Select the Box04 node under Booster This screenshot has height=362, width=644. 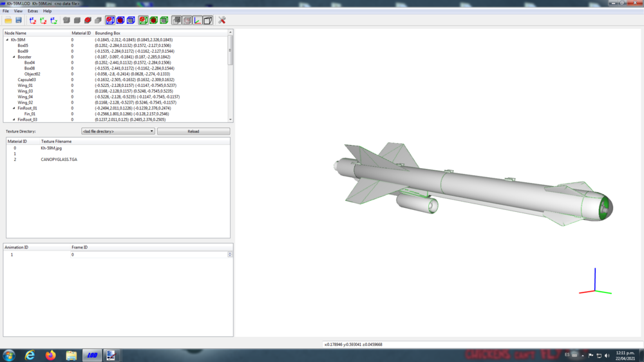pos(30,62)
